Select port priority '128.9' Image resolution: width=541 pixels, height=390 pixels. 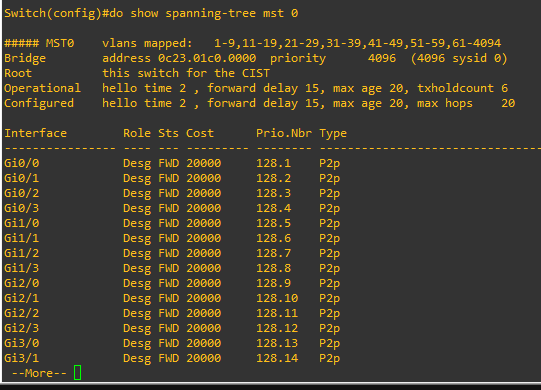274,283
